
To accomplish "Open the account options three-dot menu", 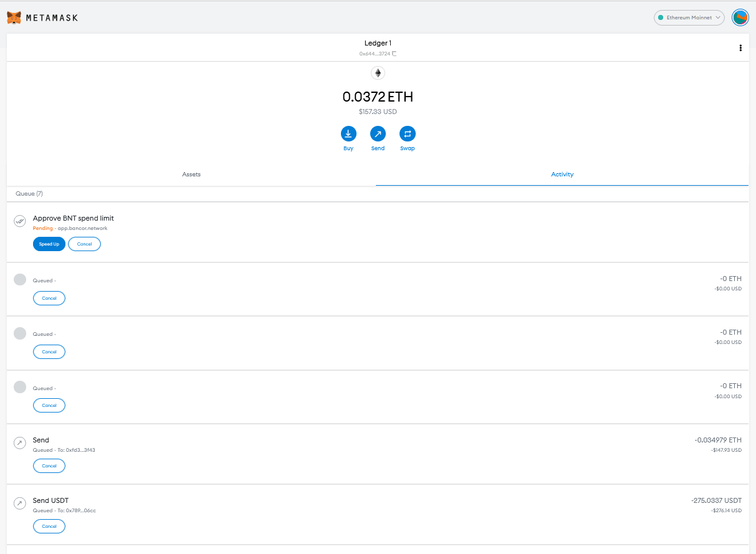I will [x=740, y=48].
